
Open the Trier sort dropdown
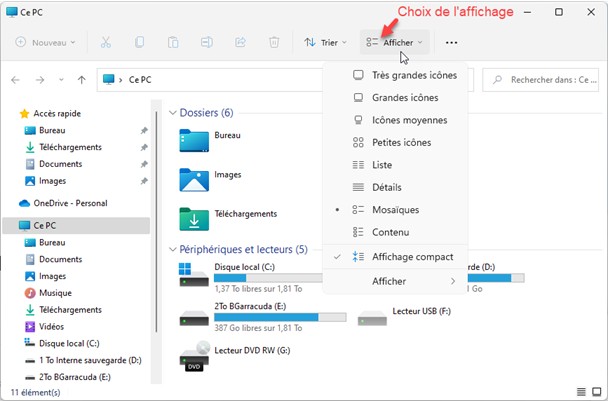coord(325,43)
